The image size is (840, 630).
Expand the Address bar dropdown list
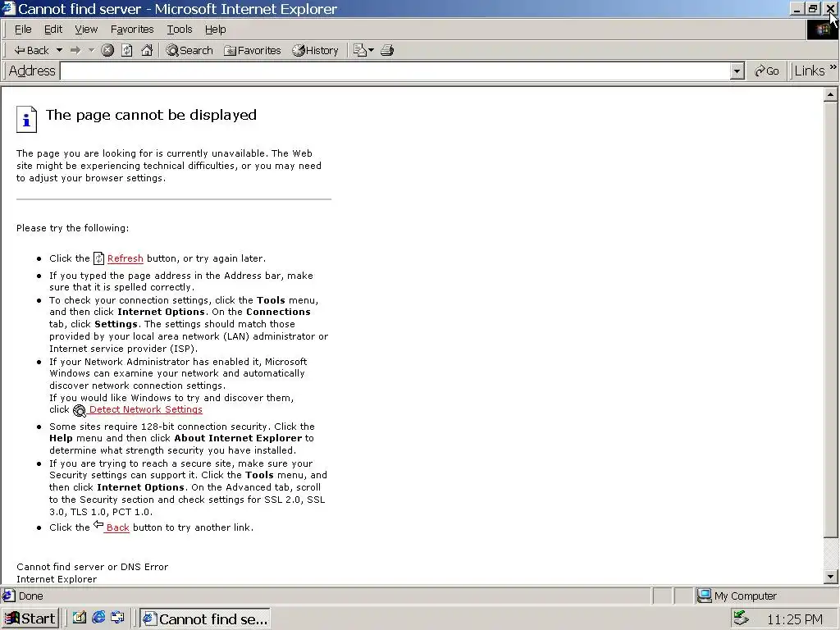coord(737,71)
